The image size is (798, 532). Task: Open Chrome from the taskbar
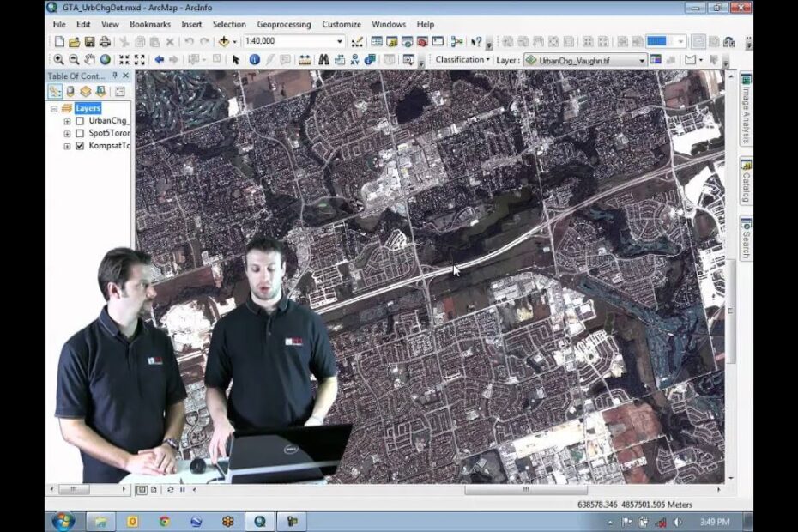[x=165, y=522]
